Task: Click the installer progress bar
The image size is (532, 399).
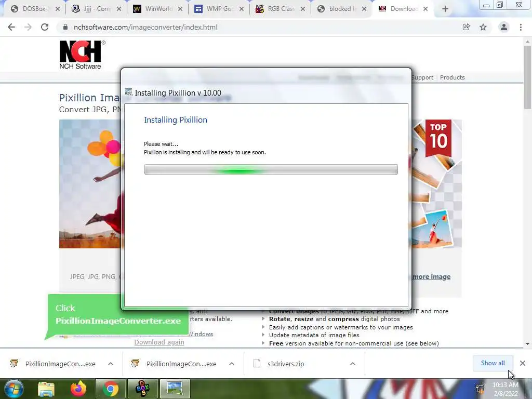Action: [x=271, y=169]
